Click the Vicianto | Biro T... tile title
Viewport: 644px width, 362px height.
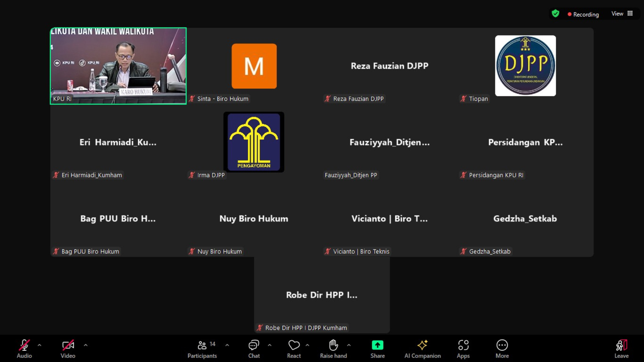(x=389, y=219)
